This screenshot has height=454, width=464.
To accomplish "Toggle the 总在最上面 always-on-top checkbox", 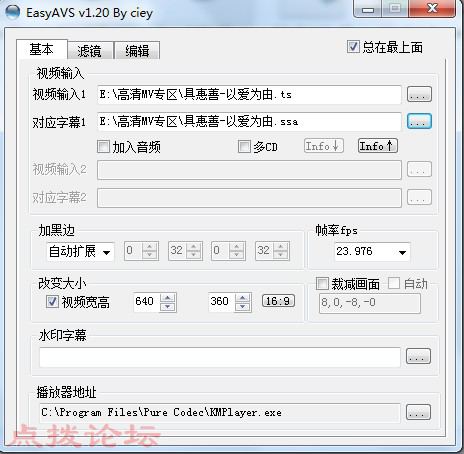I will [x=353, y=46].
